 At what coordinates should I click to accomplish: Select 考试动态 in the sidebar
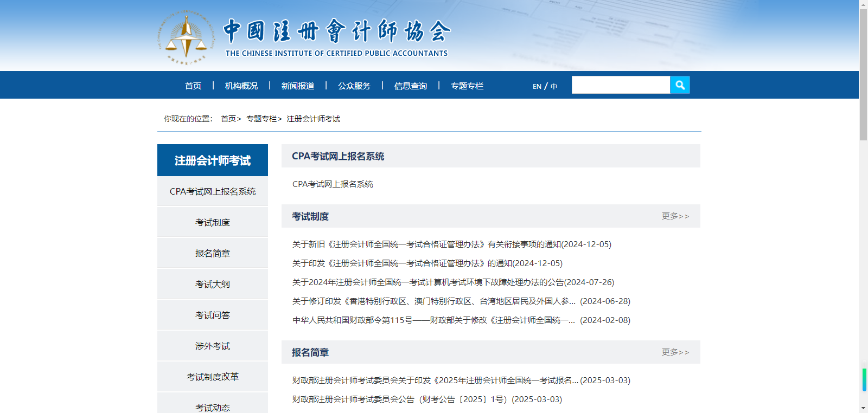coord(213,403)
